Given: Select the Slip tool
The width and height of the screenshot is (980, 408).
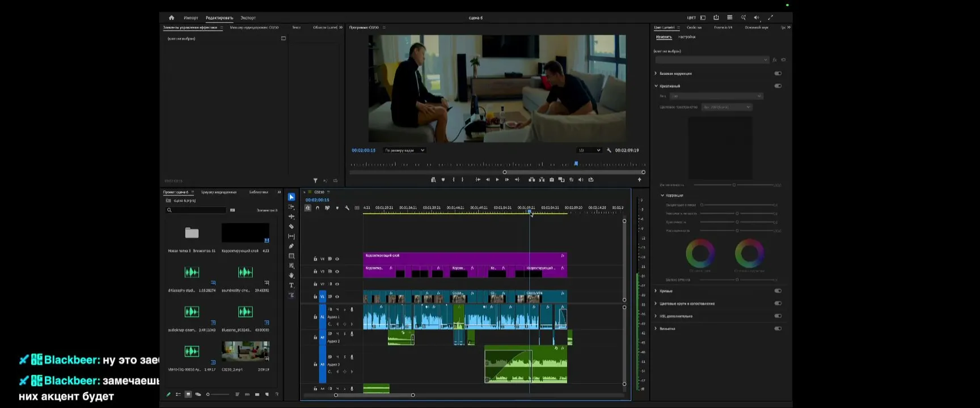Looking at the screenshot, I should [x=292, y=236].
